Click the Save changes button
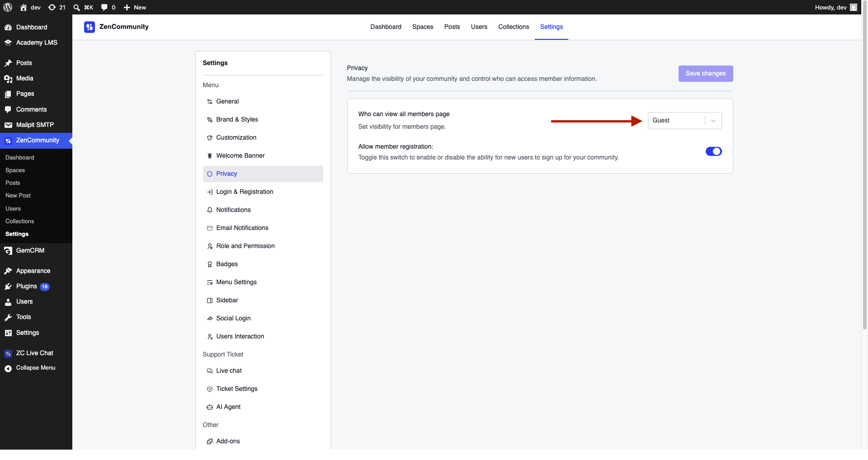 (706, 74)
